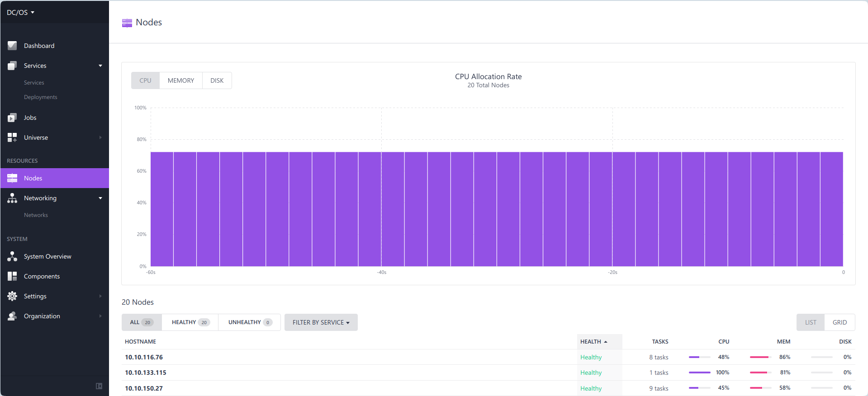
Task: Click the CPU Allocation Rate title
Action: [x=489, y=76]
